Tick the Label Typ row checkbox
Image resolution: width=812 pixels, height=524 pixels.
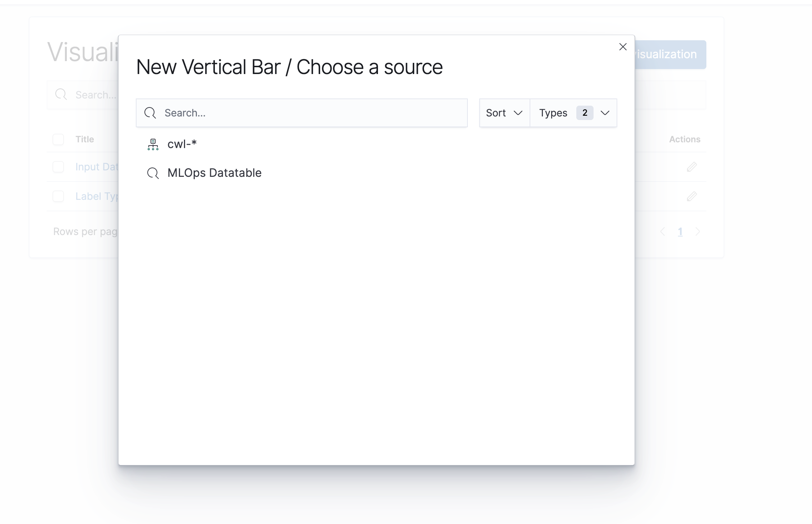(x=58, y=196)
